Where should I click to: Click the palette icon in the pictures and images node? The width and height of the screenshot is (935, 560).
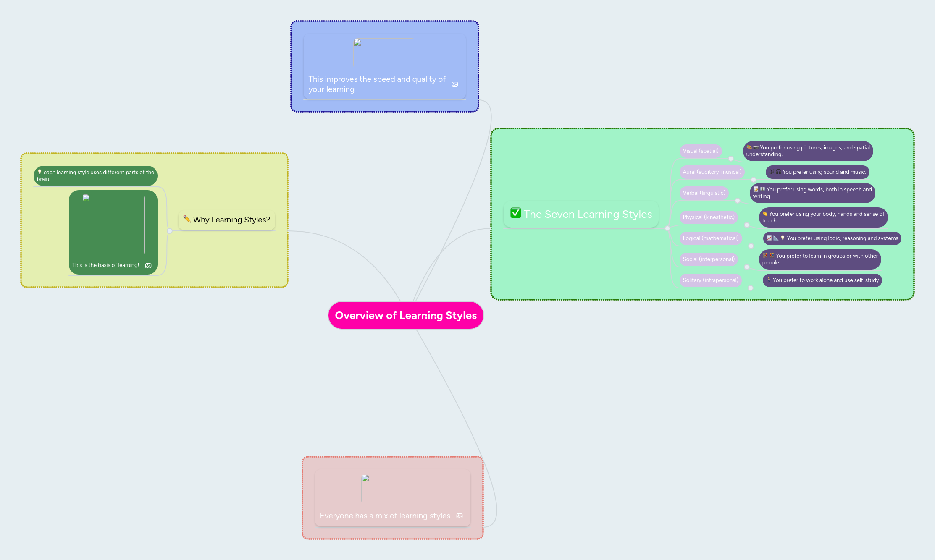(749, 148)
